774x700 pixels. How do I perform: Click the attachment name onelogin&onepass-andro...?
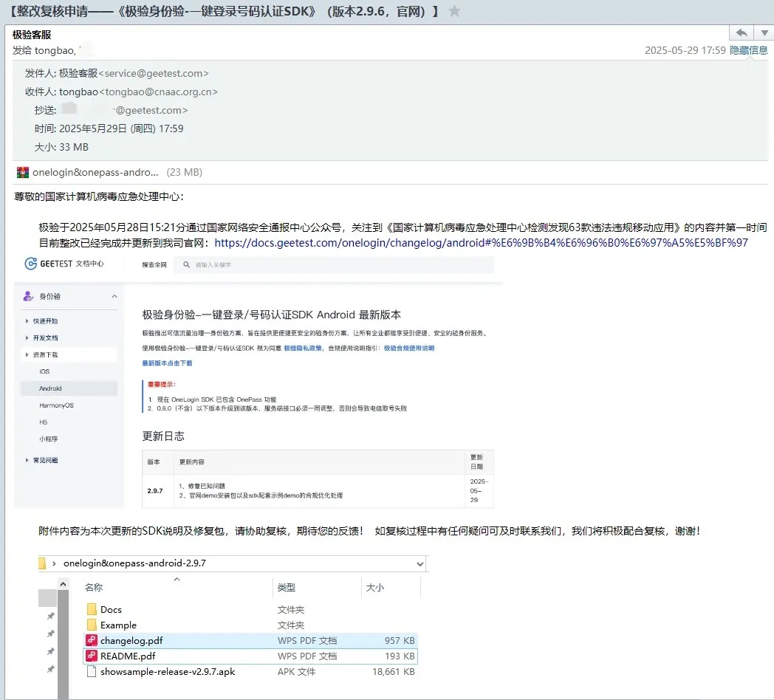pos(95,172)
